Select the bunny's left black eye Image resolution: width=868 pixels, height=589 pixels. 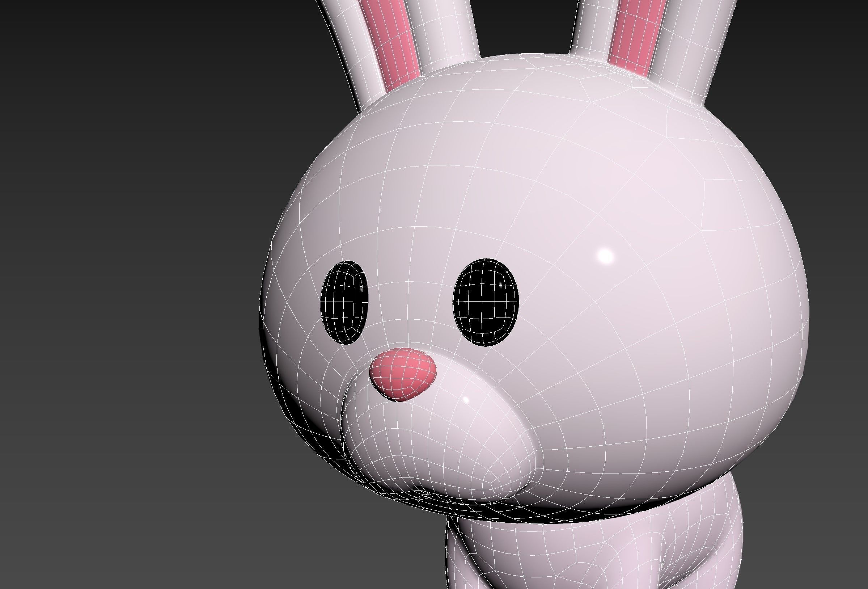pos(344,302)
